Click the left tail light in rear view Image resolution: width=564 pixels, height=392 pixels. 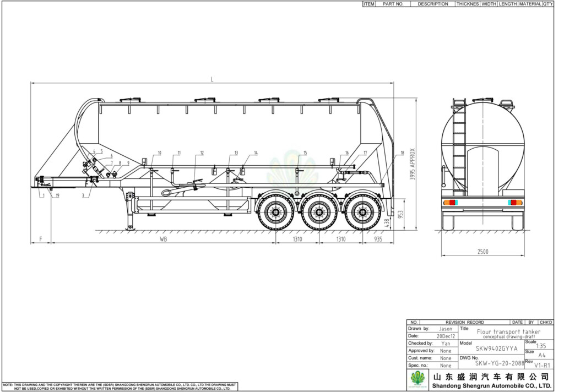[x=450, y=203]
